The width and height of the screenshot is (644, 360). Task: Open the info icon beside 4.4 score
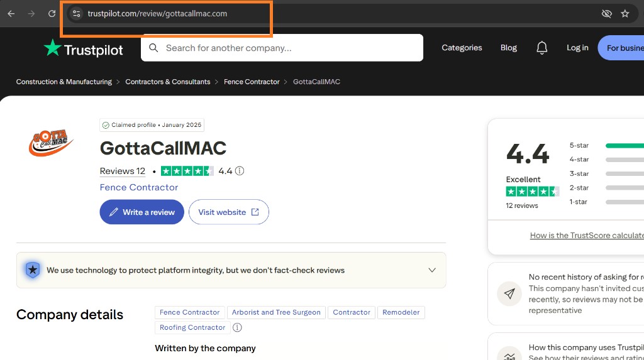tap(240, 171)
